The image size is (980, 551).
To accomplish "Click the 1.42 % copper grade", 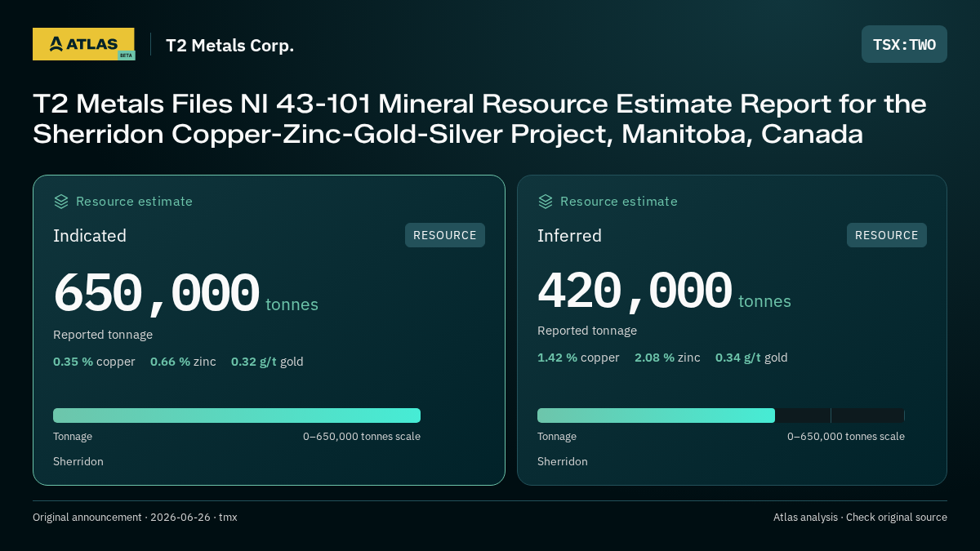I will 578,358.
